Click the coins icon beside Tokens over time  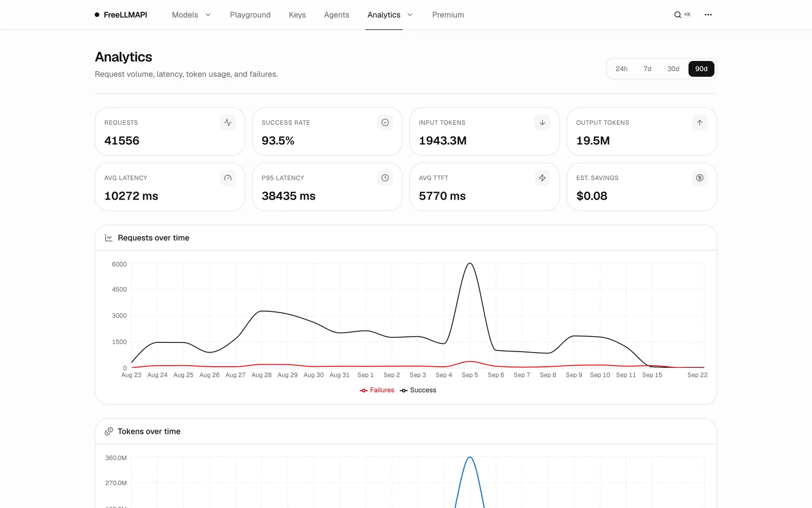tap(109, 431)
